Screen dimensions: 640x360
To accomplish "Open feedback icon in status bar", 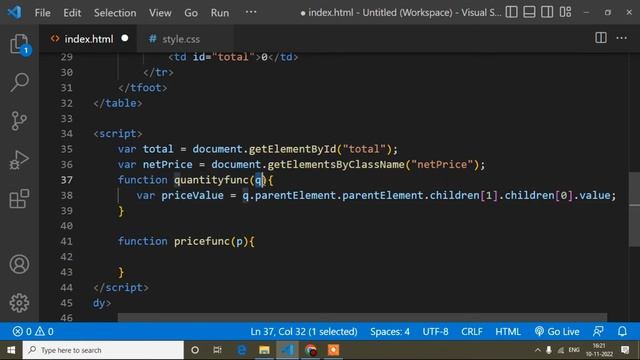I will [598, 331].
